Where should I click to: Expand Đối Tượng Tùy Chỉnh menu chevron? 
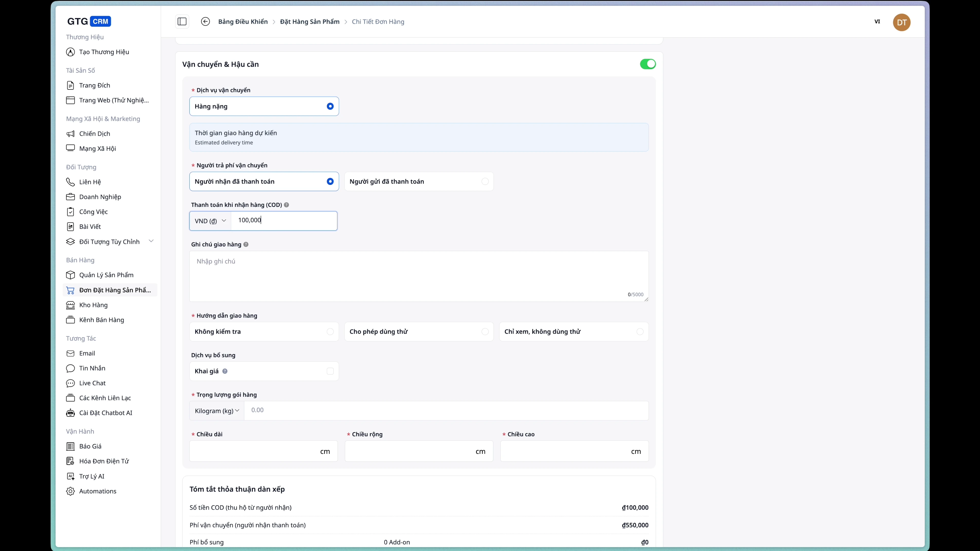151,241
